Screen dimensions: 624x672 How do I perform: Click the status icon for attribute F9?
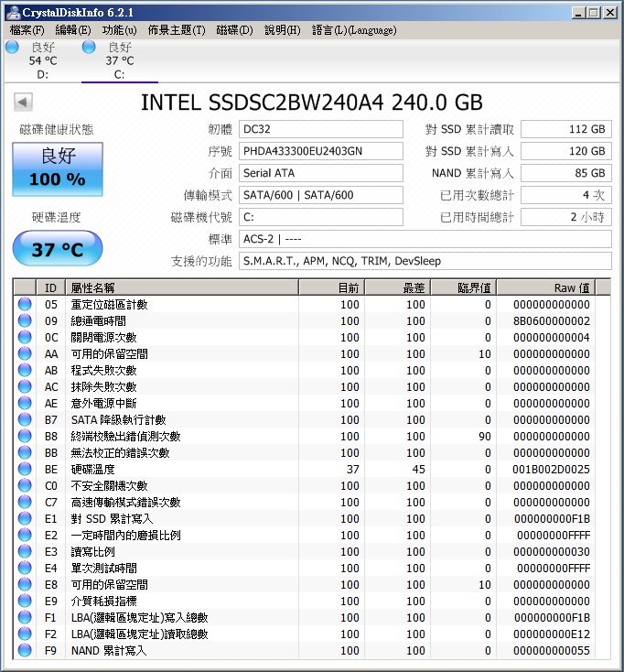click(25, 650)
